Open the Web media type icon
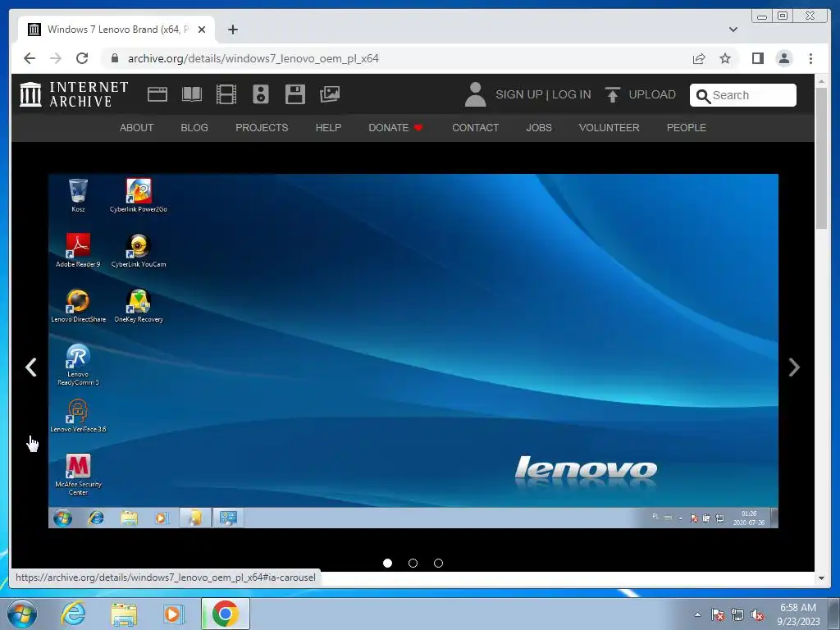This screenshot has width=840, height=630. [x=157, y=94]
